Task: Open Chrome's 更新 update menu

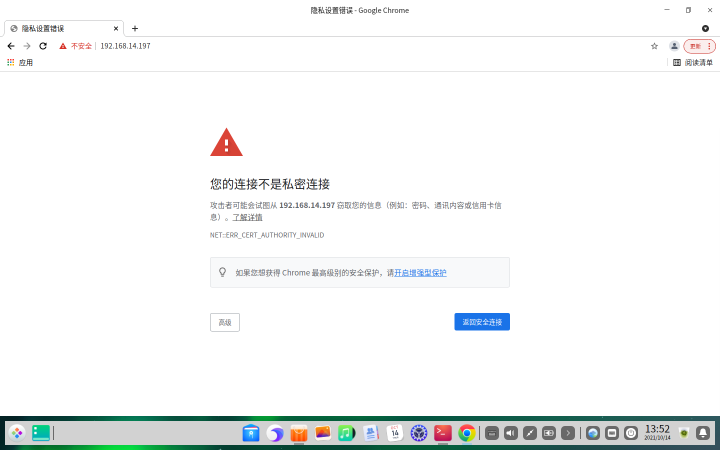Action: [699, 46]
